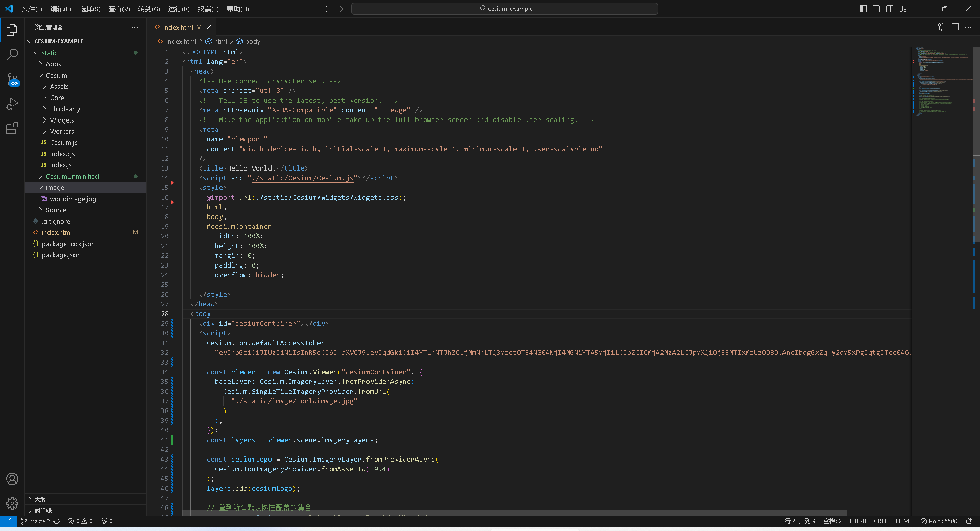Screen dimensions: 980x531
Task: Click Open Changes icon in editor toolbar
Action: click(942, 27)
